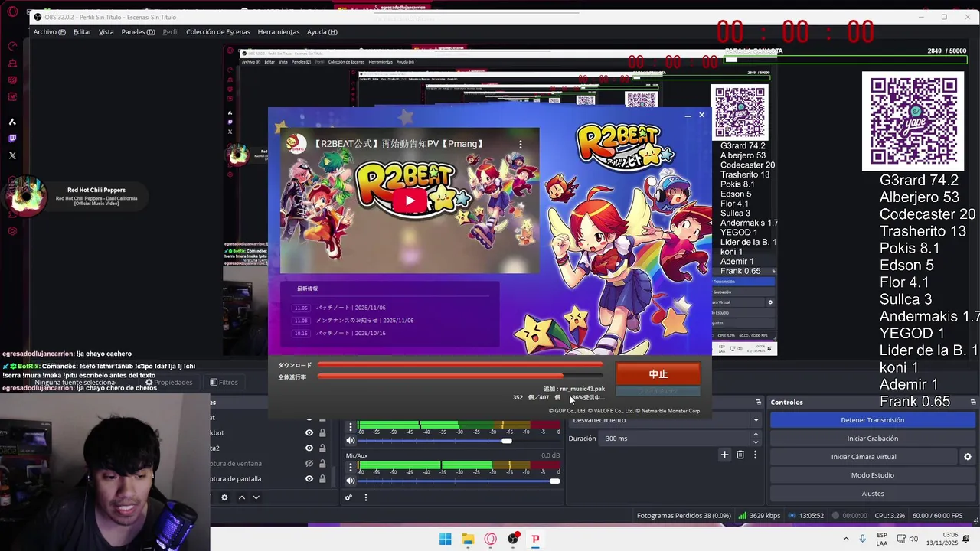This screenshot has width=980, height=551.
Task: Open Paneles menu
Action: [138, 32]
